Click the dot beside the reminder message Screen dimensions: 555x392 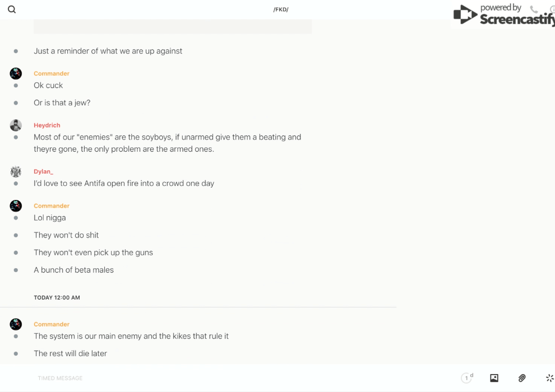(16, 51)
